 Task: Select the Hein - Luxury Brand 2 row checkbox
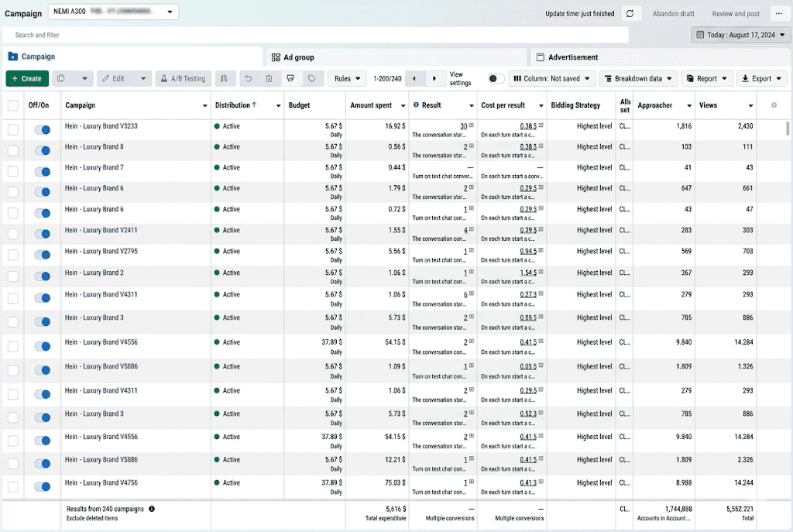(x=13, y=276)
